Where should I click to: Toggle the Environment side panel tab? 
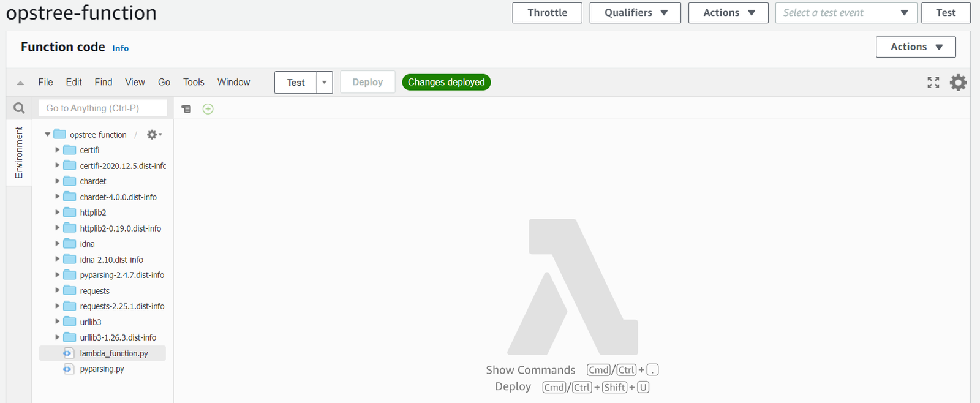[x=19, y=153]
